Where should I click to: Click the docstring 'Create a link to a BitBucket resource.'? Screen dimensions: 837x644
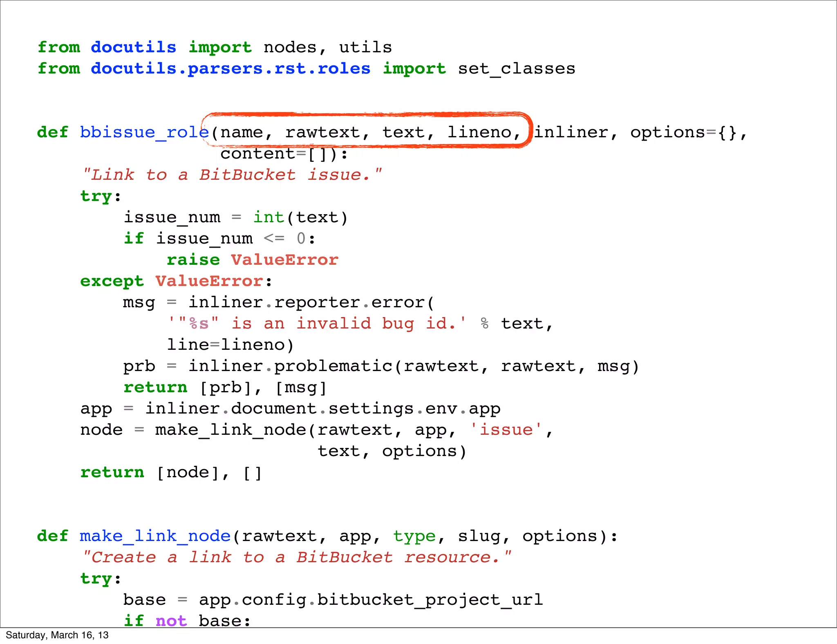pyautogui.click(x=297, y=557)
